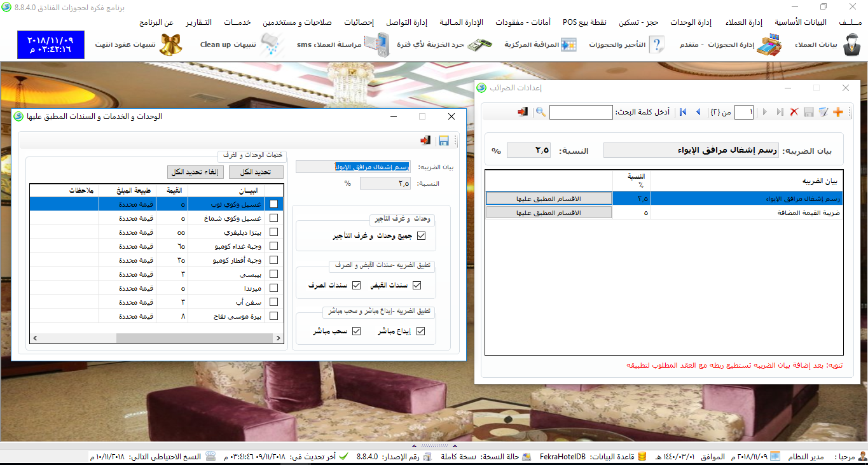
Task: Uncheck the 'سندات القبض' checkbox
Action: click(417, 286)
